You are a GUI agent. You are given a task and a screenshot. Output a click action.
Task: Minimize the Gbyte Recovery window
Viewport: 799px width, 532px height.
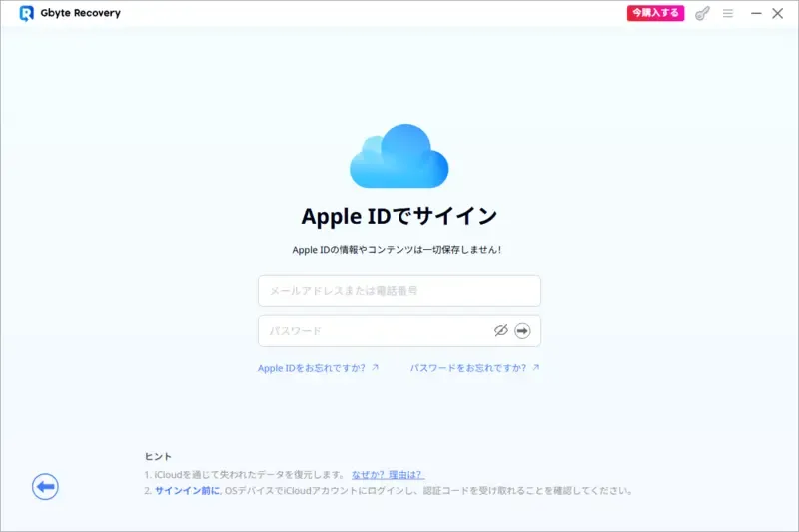756,13
